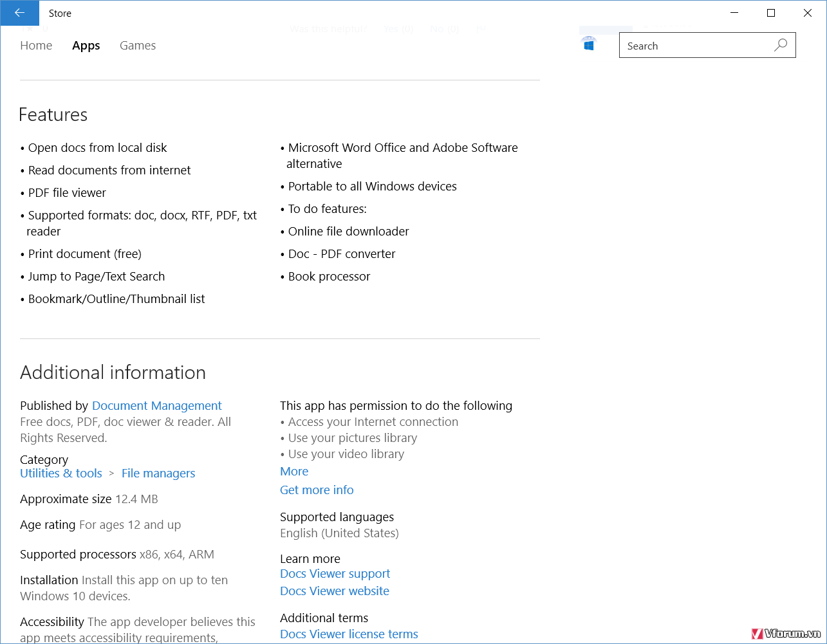Minimize the Store window
Viewport: 827px width, 644px height.
734,13
